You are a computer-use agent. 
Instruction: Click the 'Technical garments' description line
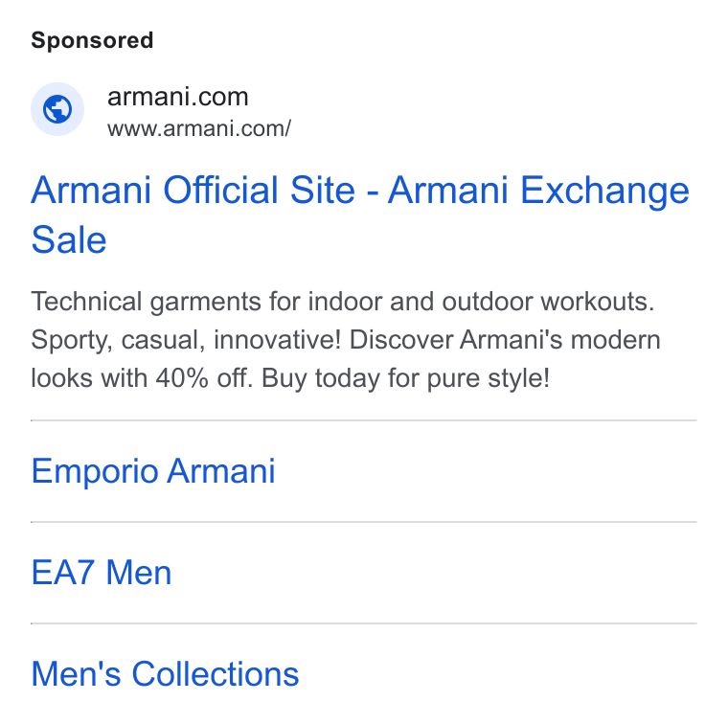click(343, 302)
